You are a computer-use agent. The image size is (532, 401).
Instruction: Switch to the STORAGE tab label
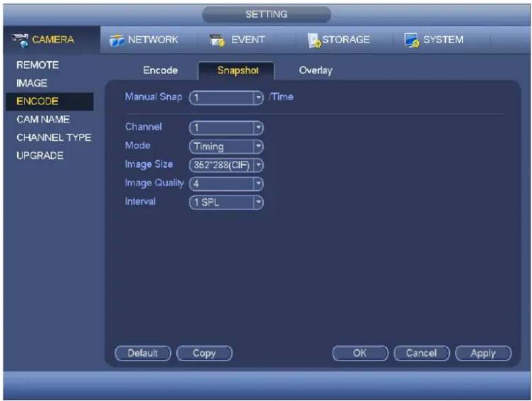click(346, 40)
